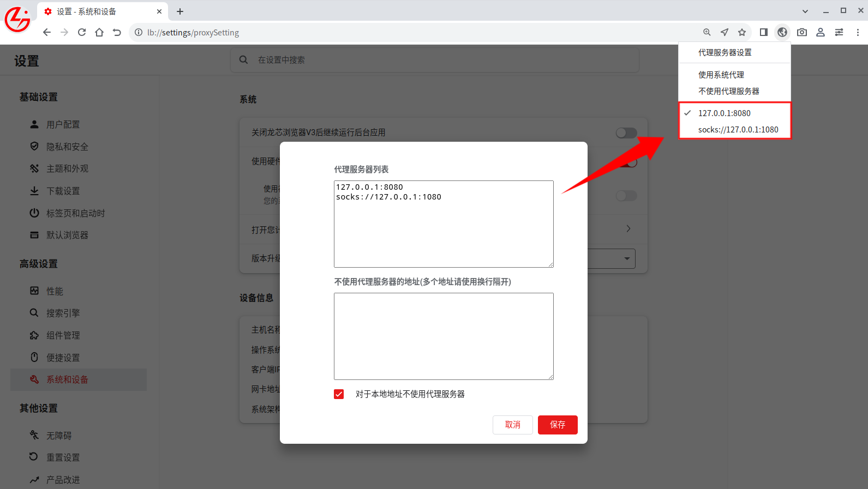
Task: Select 不使用代理服务器 menu item
Action: pyautogui.click(x=734, y=91)
